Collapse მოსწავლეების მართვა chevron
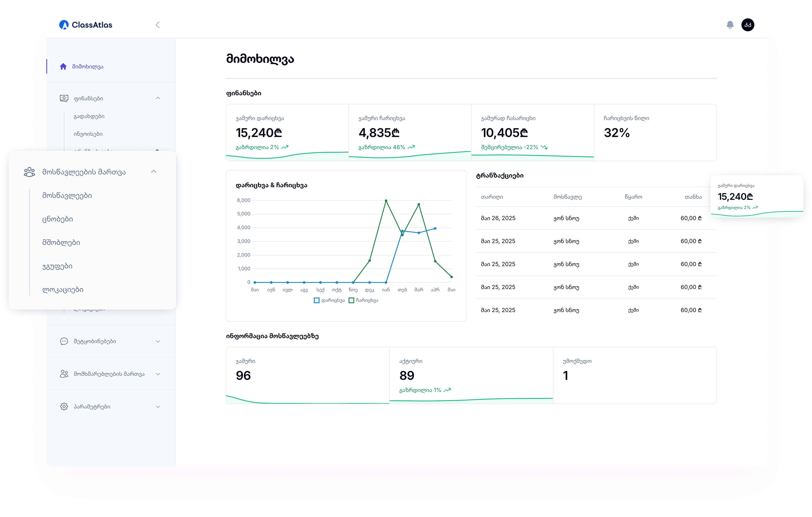Image resolution: width=812 pixels, height=517 pixels. click(x=154, y=171)
